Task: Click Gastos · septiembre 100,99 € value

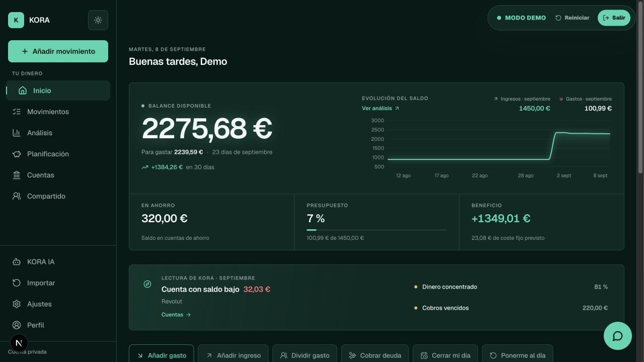Action: point(598,108)
